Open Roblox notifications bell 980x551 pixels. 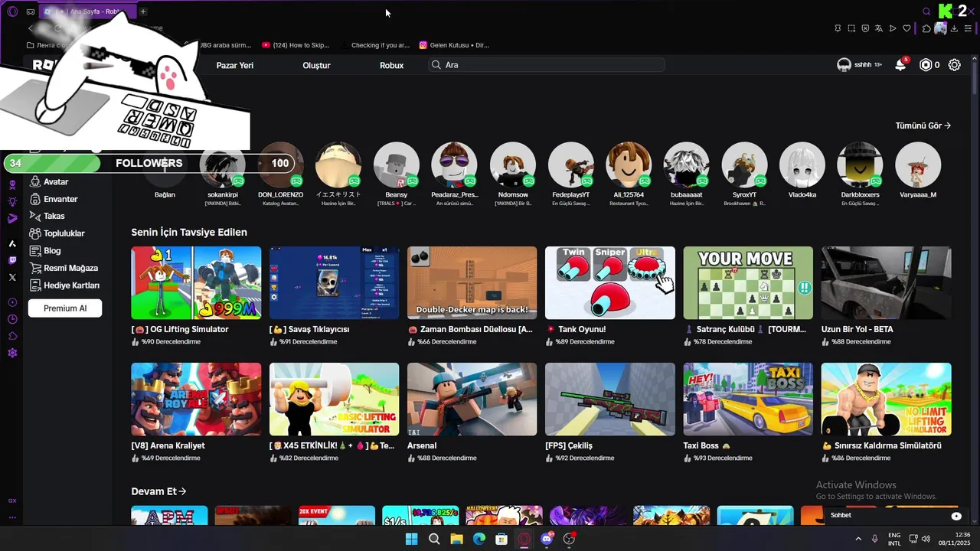[900, 65]
